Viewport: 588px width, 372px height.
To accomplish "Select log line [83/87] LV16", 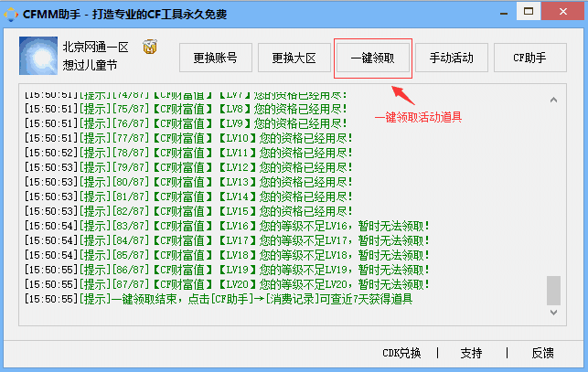I will [227, 226].
